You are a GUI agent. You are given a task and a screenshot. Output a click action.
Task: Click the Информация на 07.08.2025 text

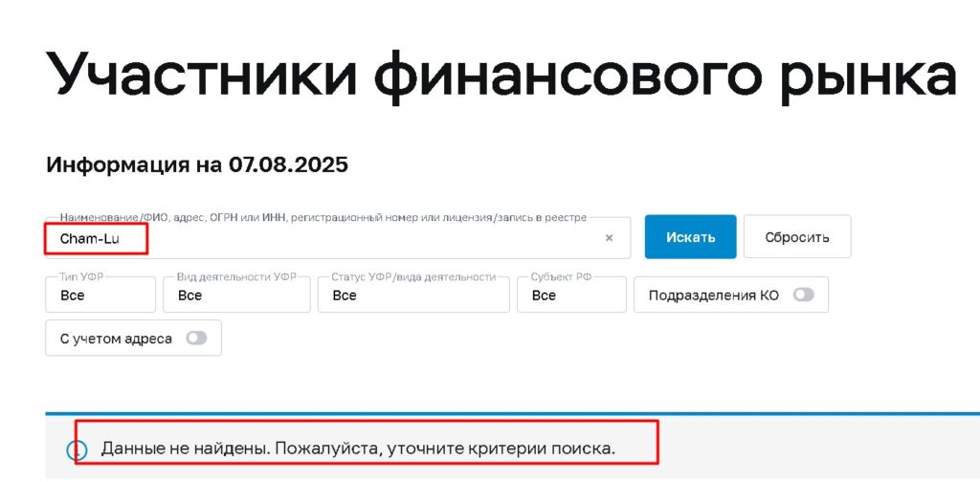pyautogui.click(x=197, y=164)
